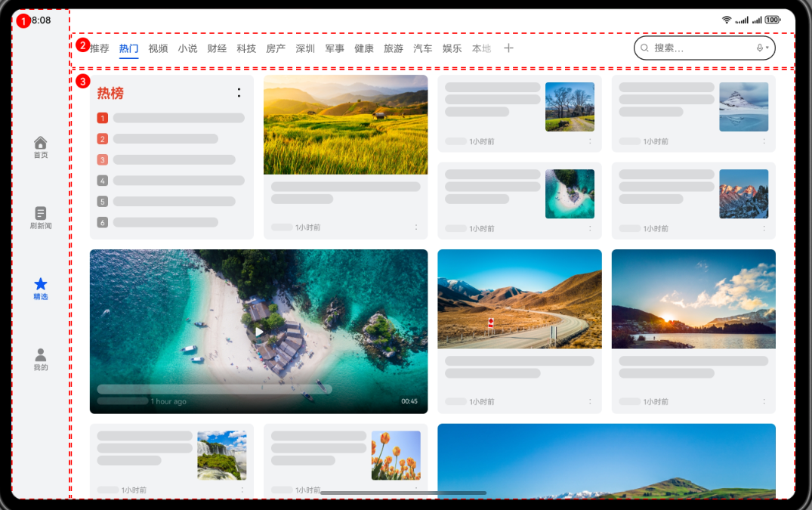
Task: Tap the microphone voice search icon
Action: 759,48
